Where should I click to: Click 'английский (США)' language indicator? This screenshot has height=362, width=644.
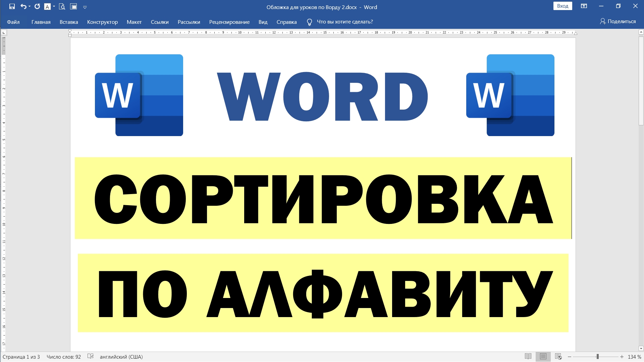121,357
